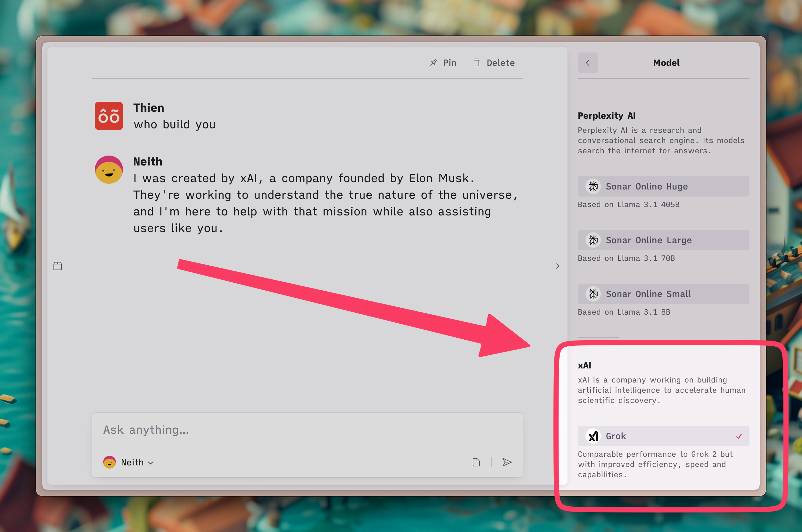The image size is (802, 532).
Task: Click the send message arrow icon
Action: coord(507,463)
